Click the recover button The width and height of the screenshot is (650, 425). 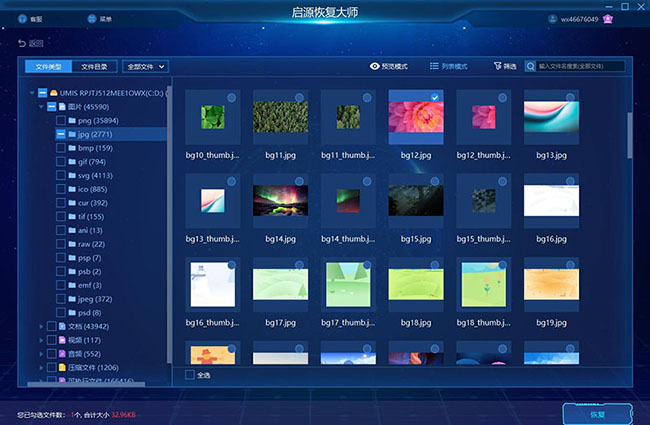pos(597,414)
